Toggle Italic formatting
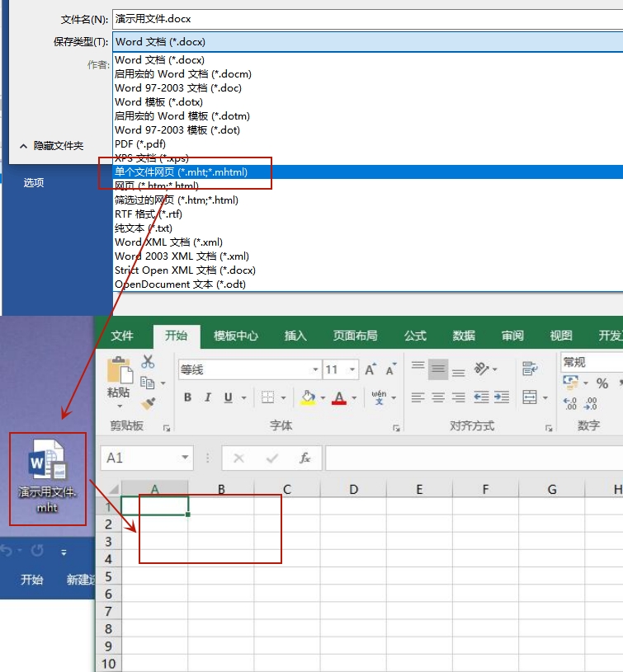The width and height of the screenshot is (623, 672). point(208,397)
